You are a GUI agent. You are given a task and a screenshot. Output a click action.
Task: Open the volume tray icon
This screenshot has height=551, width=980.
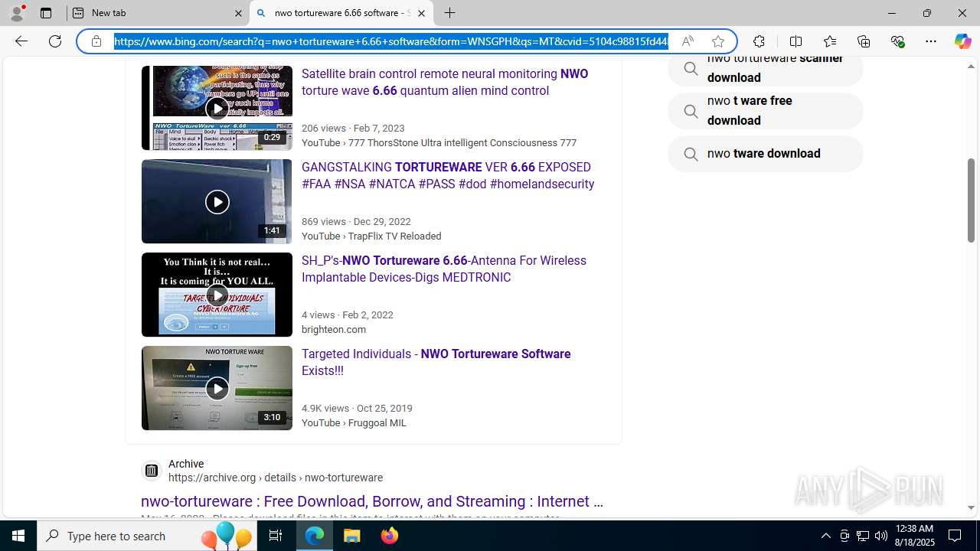tap(881, 536)
